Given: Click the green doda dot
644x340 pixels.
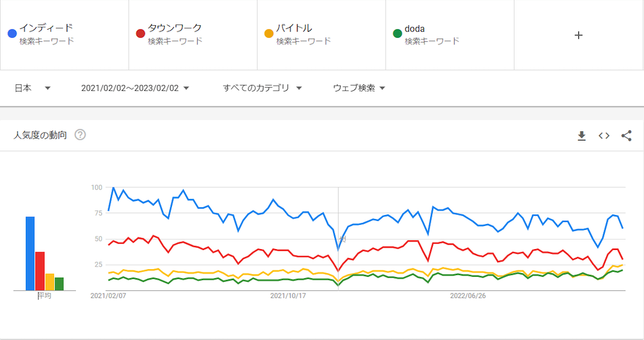Looking at the screenshot, I should [x=397, y=33].
